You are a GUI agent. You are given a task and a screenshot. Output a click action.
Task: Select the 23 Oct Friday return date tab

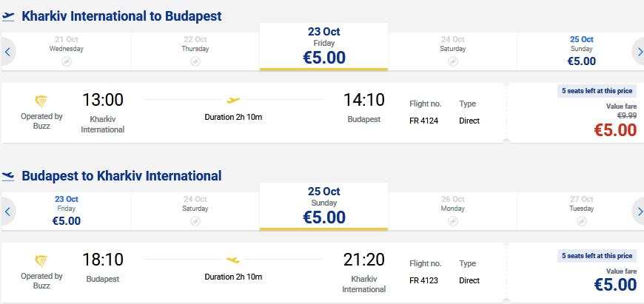tap(67, 211)
